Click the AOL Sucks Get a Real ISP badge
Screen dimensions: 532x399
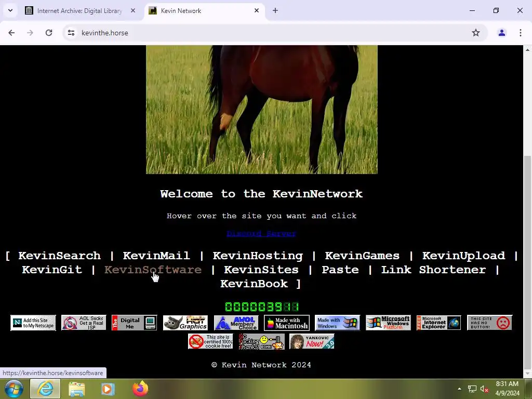84,323
